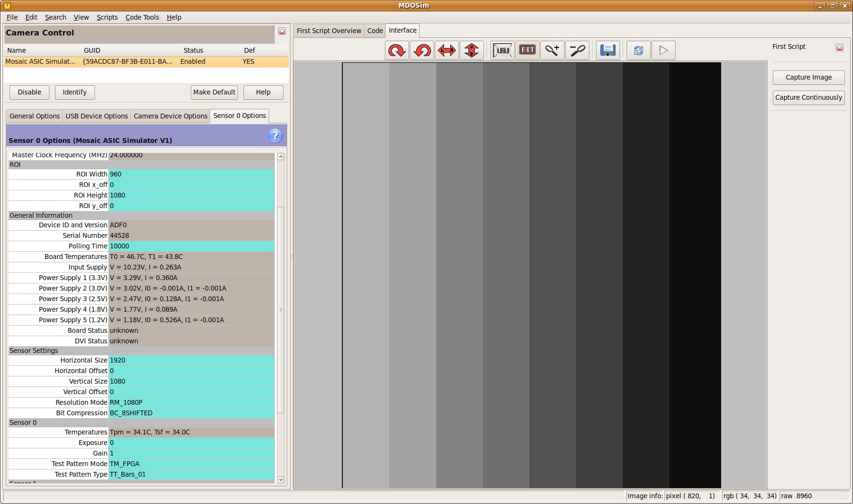853x504 pixels.
Task: Edit the ROI y_off value
Action: [x=191, y=206]
